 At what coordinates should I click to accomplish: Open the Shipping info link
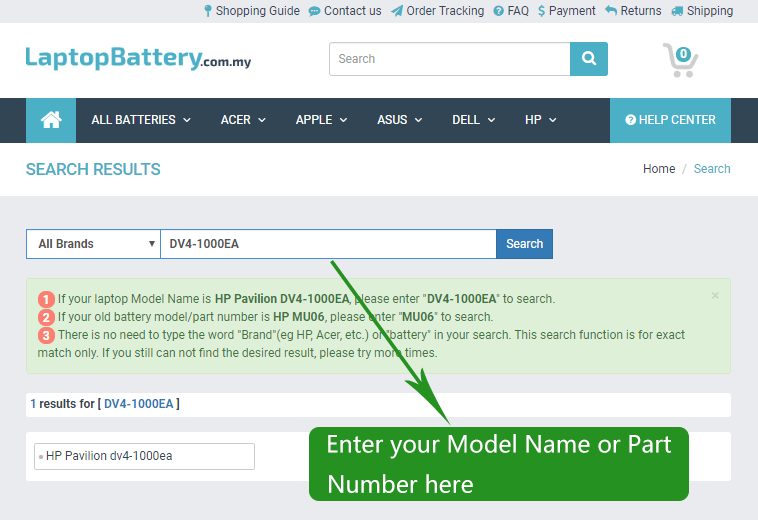tap(702, 11)
